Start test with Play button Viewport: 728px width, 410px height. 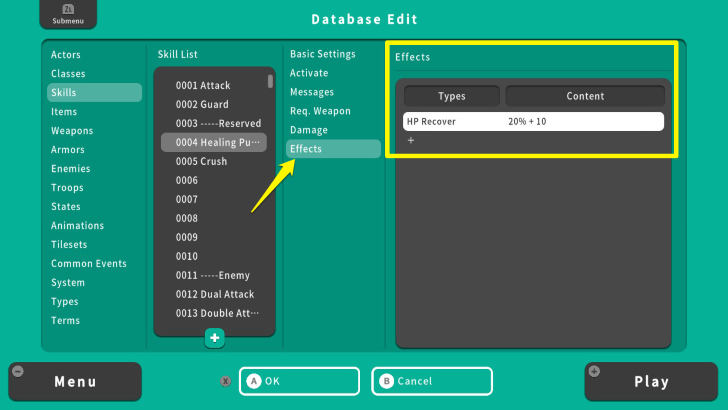(651, 382)
